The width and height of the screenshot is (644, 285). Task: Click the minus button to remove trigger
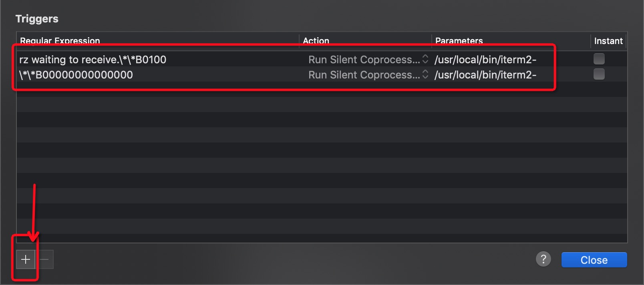click(44, 260)
